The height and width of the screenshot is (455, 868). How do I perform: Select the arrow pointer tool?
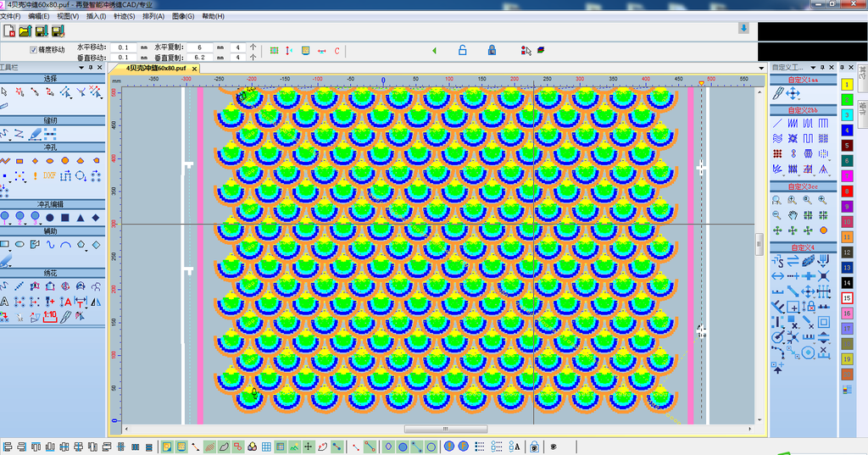(5, 91)
